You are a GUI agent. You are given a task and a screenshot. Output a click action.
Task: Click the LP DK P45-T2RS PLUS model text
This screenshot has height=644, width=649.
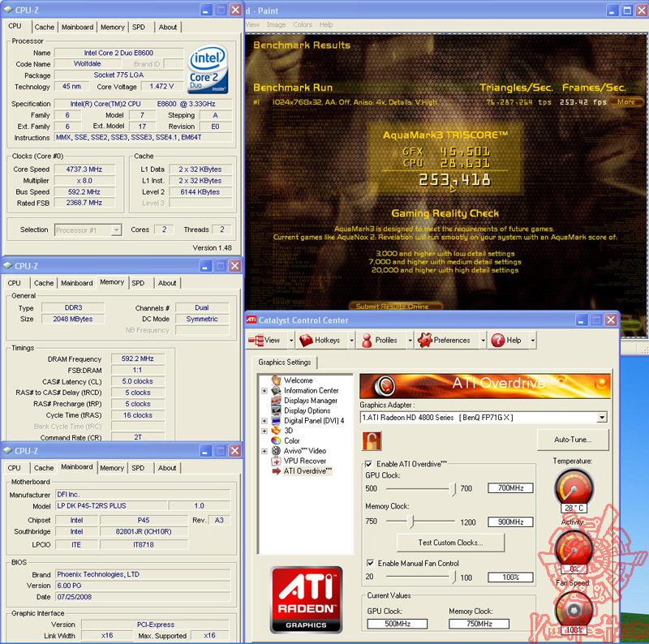tap(92, 506)
